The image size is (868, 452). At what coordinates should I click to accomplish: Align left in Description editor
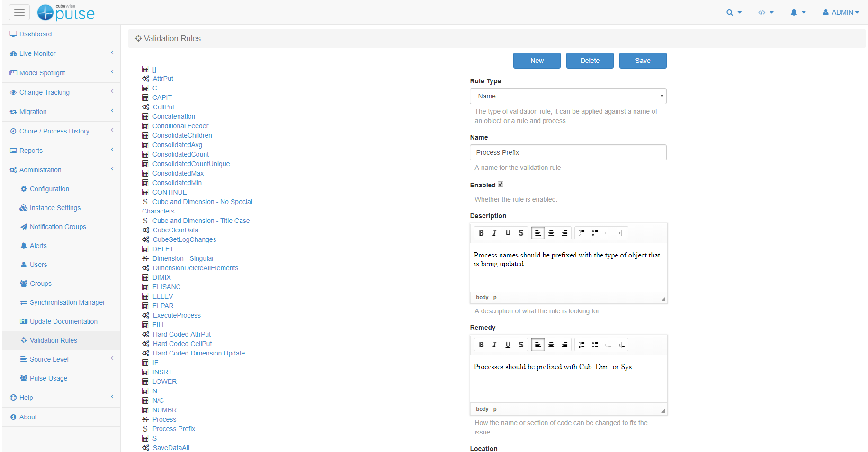[538, 233]
